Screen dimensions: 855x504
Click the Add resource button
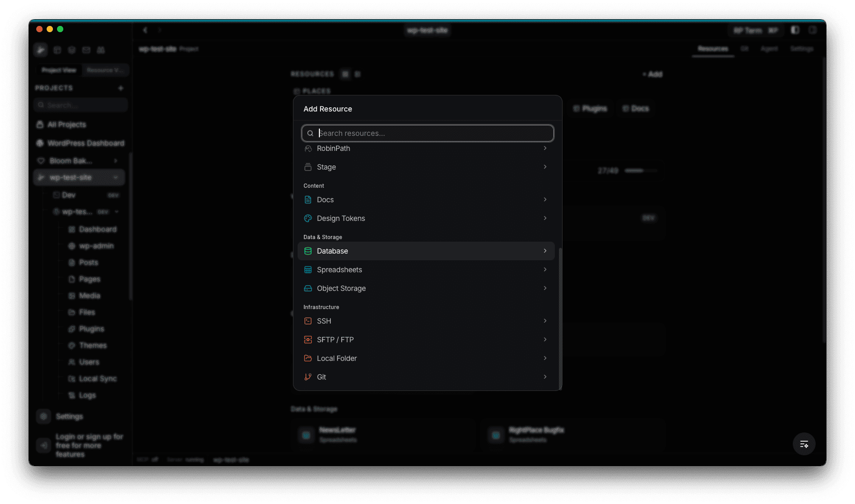click(x=653, y=74)
